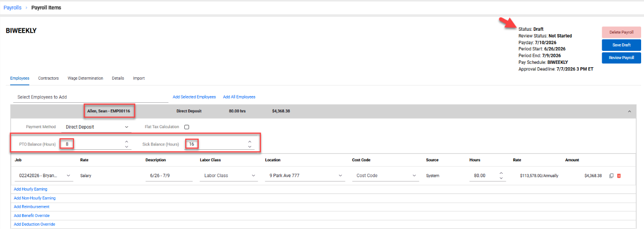Viewport: 644px width, 229px height.
Task: Open the Labor Class dropdown
Action: tap(229, 176)
